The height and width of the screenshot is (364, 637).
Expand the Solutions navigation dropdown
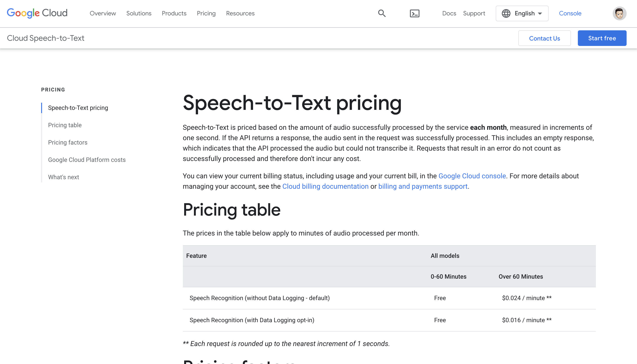(x=139, y=13)
